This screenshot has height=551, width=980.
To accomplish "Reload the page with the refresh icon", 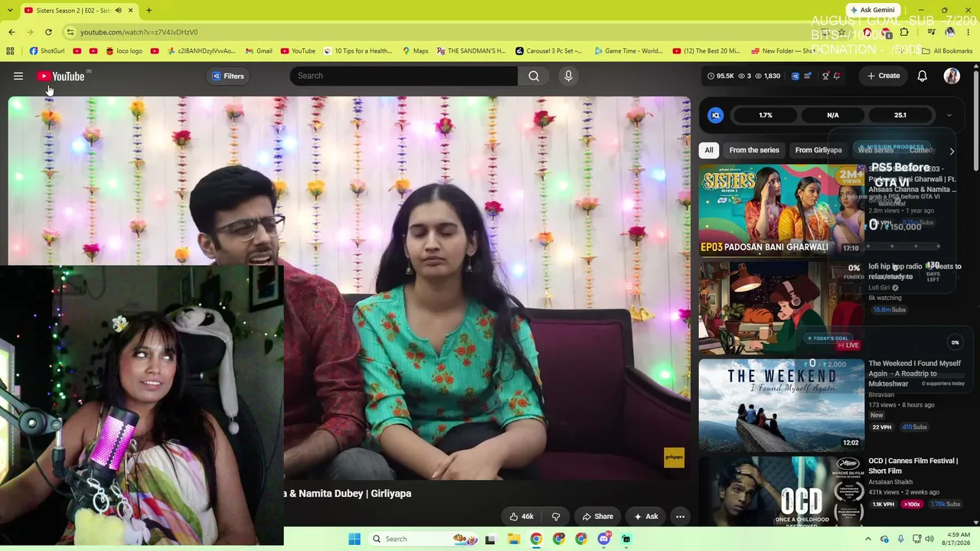I will [x=48, y=32].
